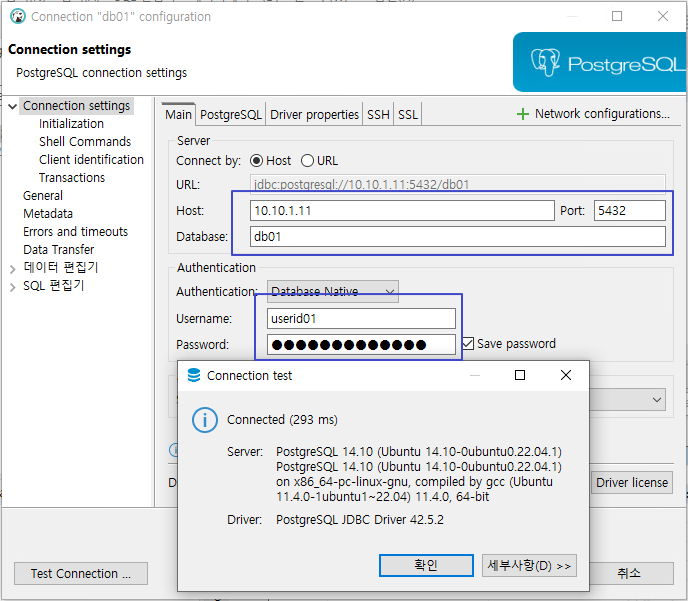
Task: Open the Authentication Database Native dropdown
Action: click(333, 291)
